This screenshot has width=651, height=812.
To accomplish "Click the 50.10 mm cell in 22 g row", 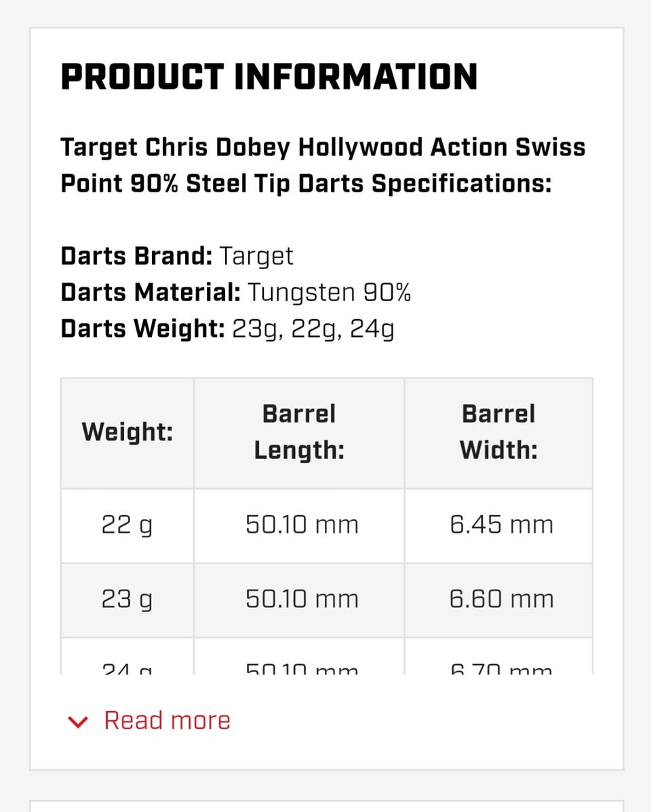I will pos(302,525).
